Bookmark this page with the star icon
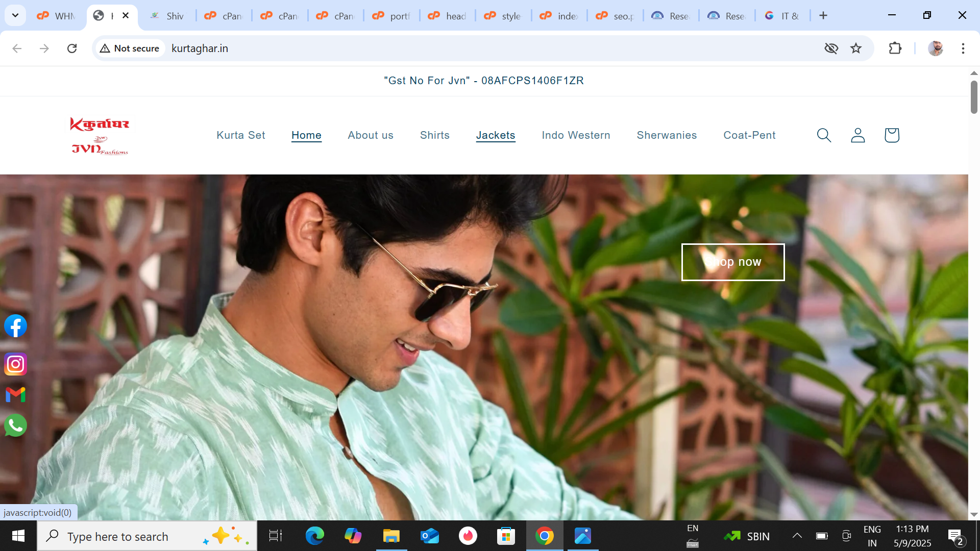The height and width of the screenshot is (551, 980). click(856, 48)
